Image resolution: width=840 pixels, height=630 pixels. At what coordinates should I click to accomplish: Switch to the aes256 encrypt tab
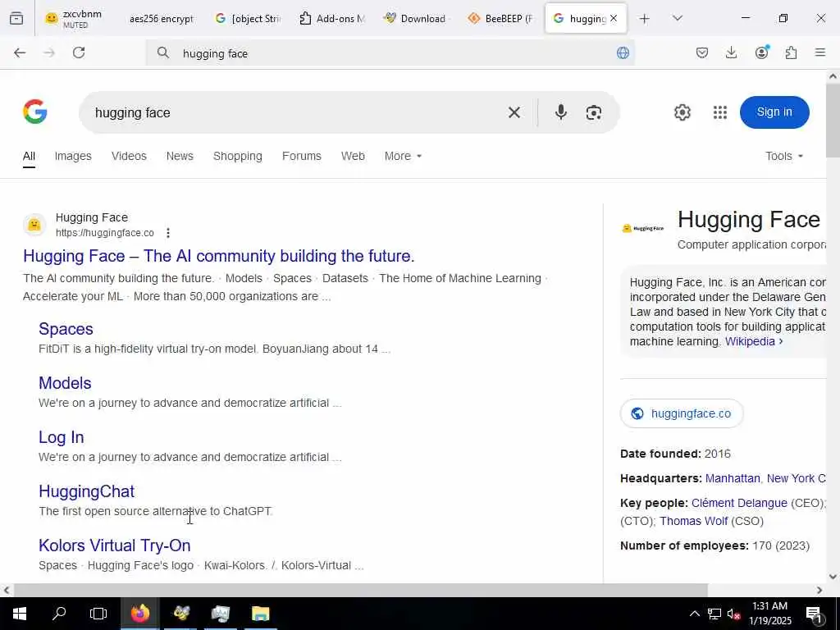point(162,18)
